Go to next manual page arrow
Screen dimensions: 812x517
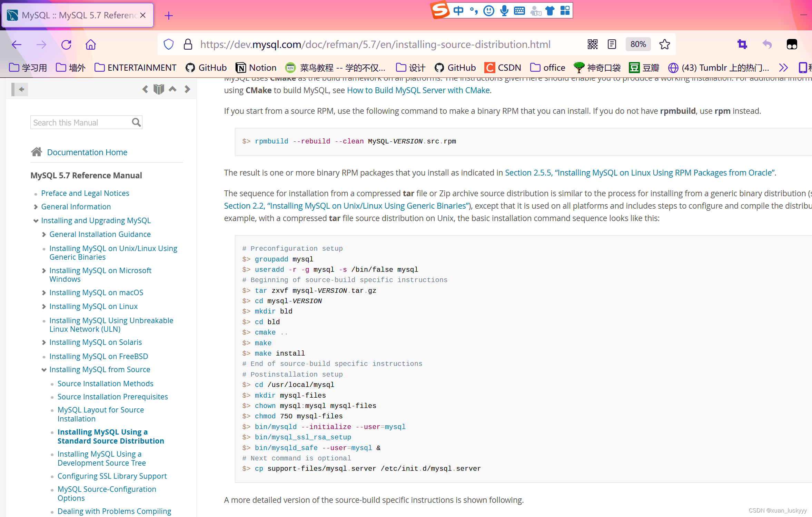coord(187,89)
